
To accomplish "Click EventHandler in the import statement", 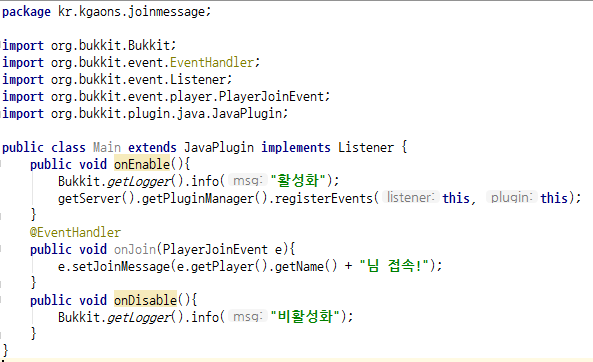I will [x=212, y=62].
